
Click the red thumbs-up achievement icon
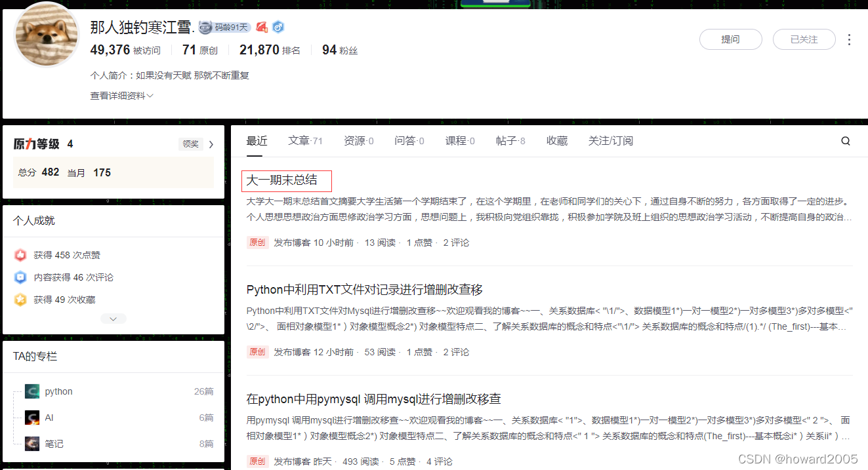pyautogui.click(x=20, y=254)
